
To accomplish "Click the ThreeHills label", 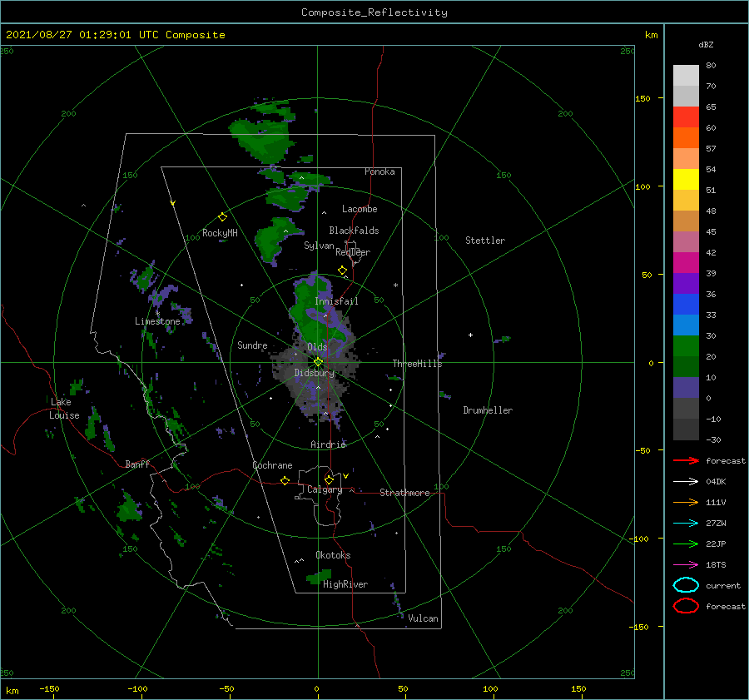I will pyautogui.click(x=417, y=364).
